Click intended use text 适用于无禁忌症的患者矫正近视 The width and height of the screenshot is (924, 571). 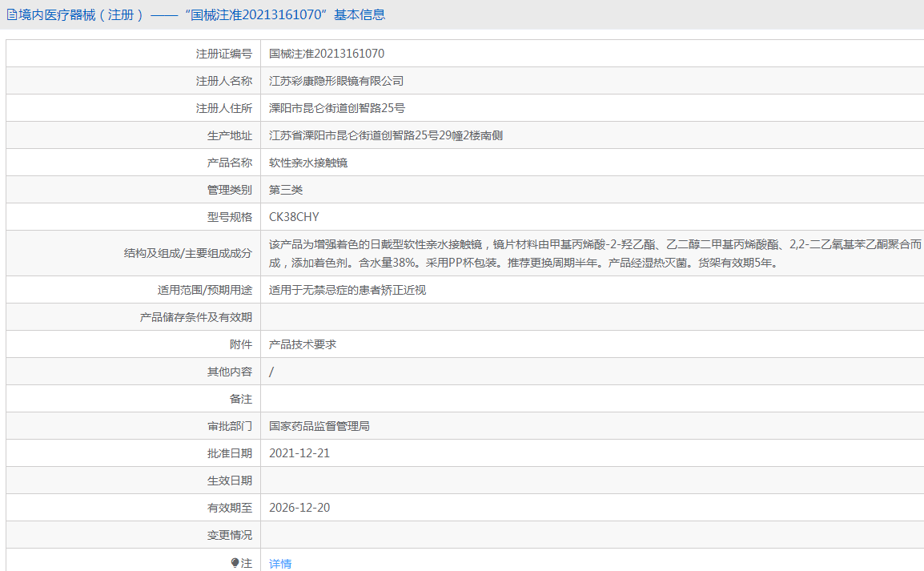[348, 290]
